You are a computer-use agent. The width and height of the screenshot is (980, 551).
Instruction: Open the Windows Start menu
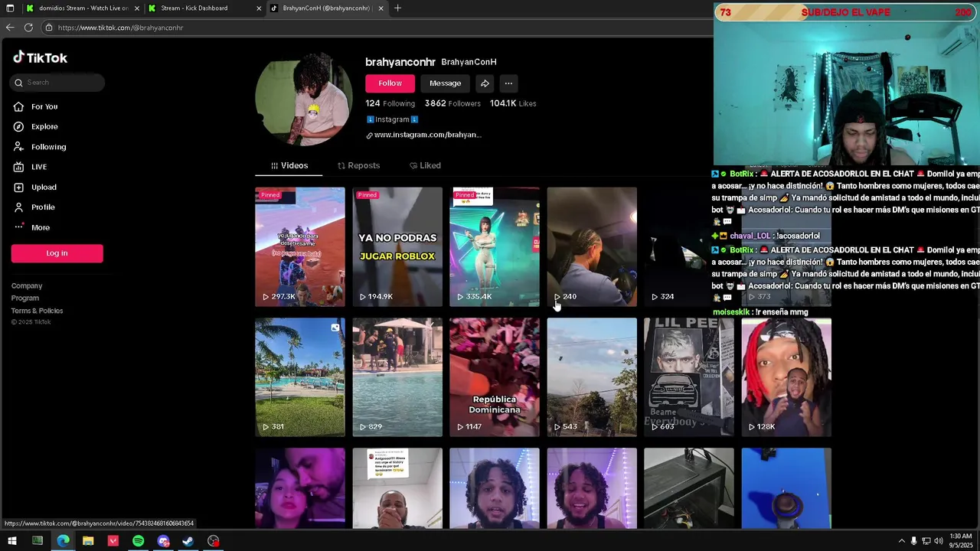click(11, 541)
